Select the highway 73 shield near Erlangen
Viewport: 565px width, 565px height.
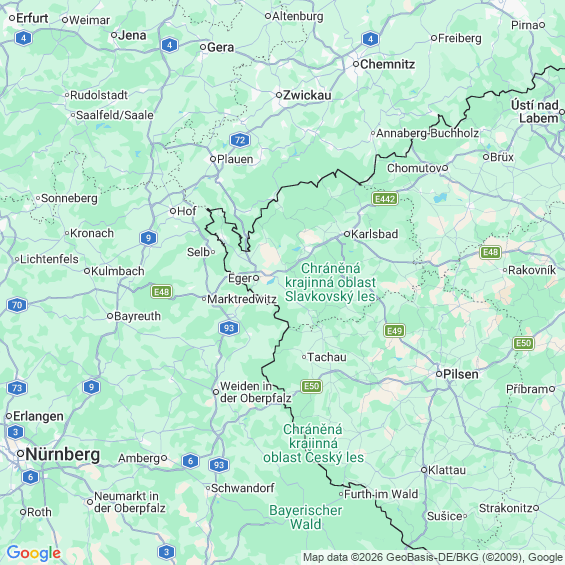pyautogui.click(x=17, y=388)
